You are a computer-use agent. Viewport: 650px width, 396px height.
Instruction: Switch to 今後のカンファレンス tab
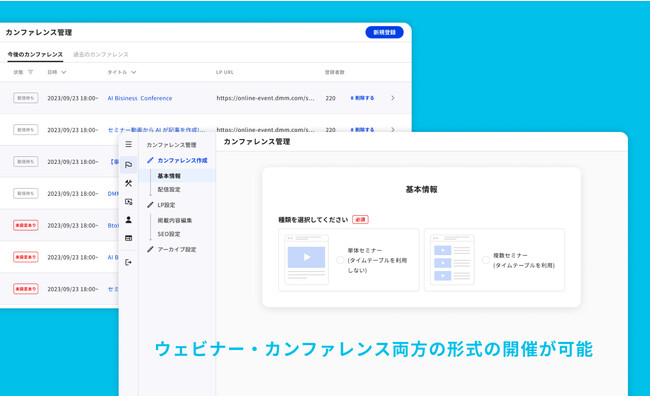35,54
